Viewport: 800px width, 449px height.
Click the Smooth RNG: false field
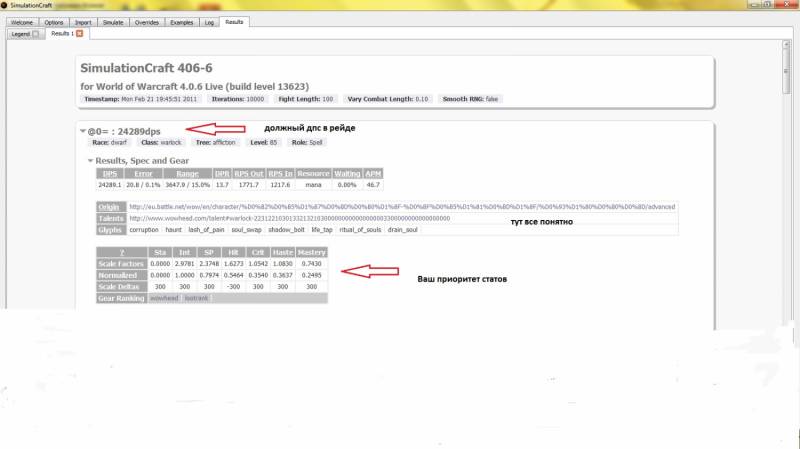(x=470, y=99)
